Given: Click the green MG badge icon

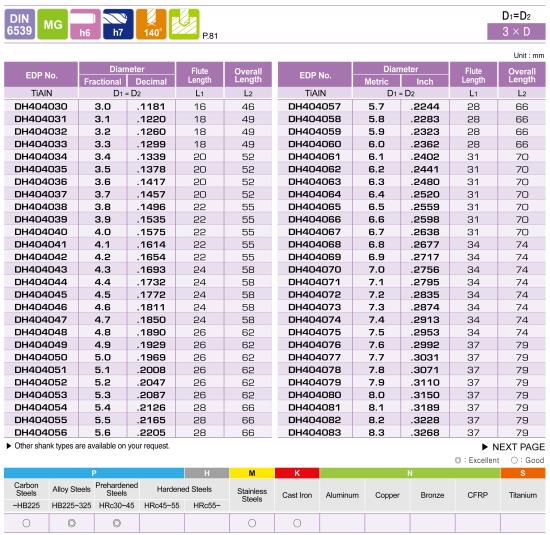Looking at the screenshot, I should tap(53, 24).
